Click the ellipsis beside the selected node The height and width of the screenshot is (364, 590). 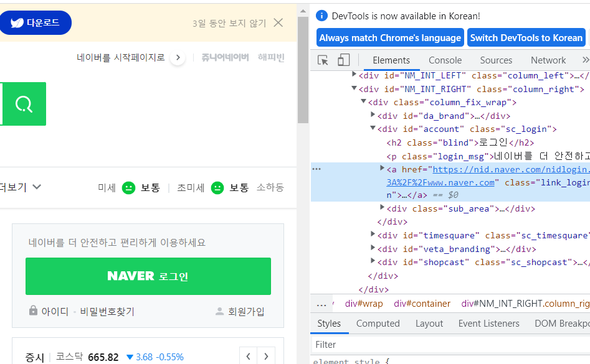pyautogui.click(x=317, y=169)
